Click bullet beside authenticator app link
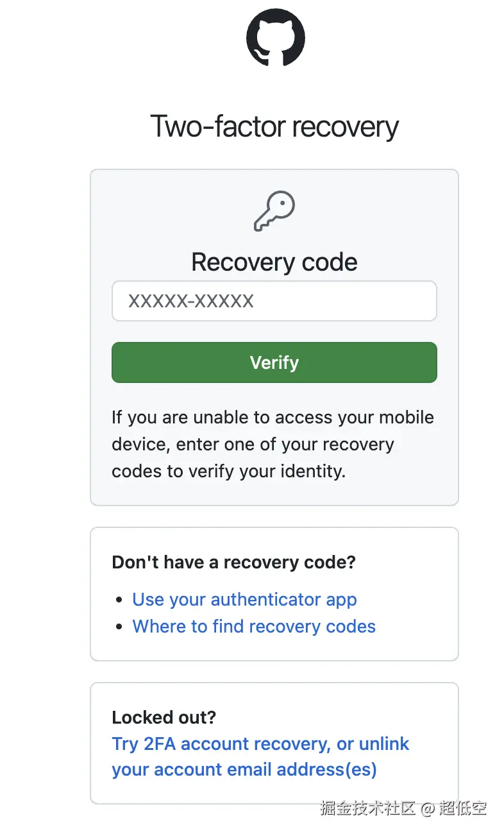The height and width of the screenshot is (834, 504). 119,600
